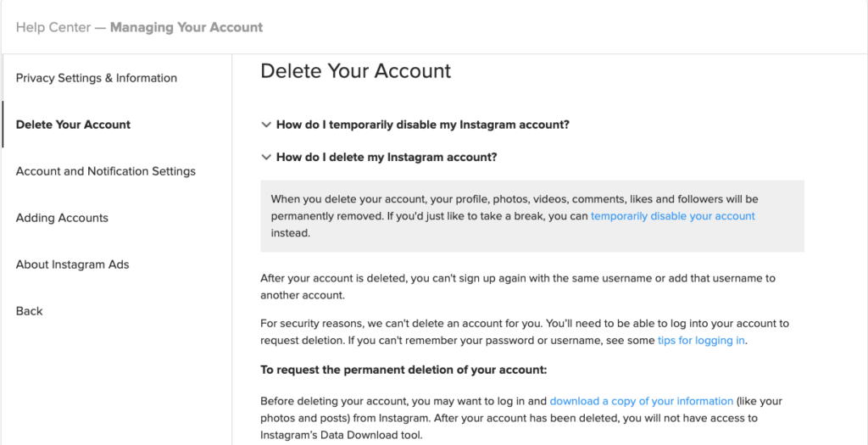Viewport: 868px width, 445px height.
Task: Click the 'Delete Your Account' page heading
Action: pyautogui.click(x=355, y=71)
